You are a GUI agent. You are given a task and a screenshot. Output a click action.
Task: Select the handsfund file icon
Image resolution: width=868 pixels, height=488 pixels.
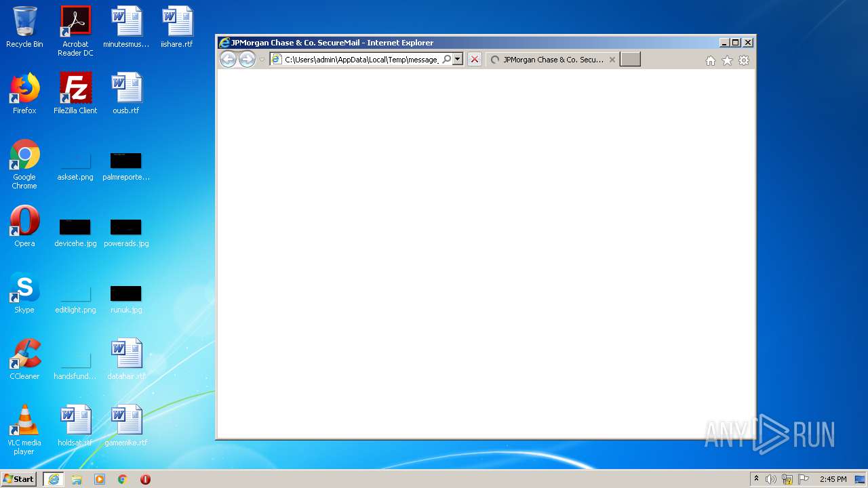pyautogui.click(x=75, y=366)
